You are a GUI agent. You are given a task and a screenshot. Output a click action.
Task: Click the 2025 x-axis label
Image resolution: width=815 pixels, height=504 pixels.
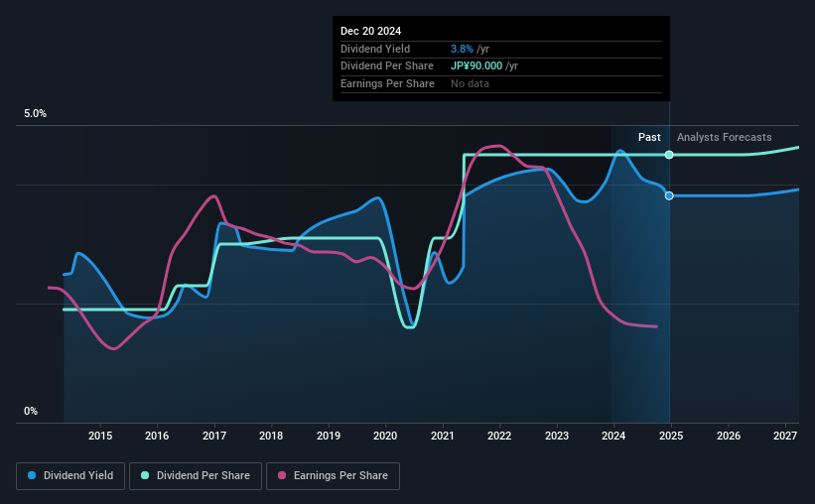671,436
